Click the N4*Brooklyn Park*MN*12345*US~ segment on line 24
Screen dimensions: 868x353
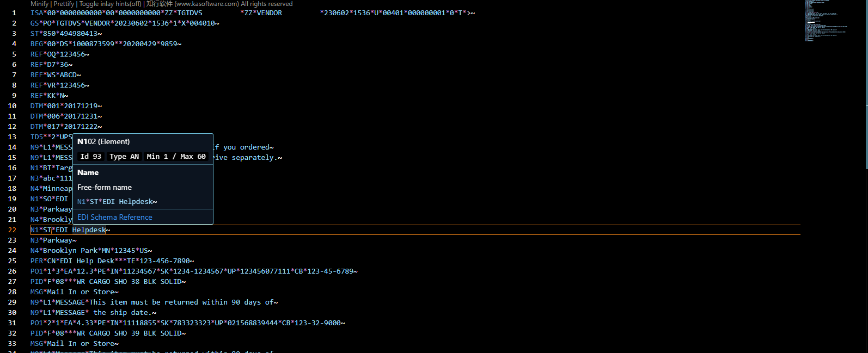click(91, 250)
